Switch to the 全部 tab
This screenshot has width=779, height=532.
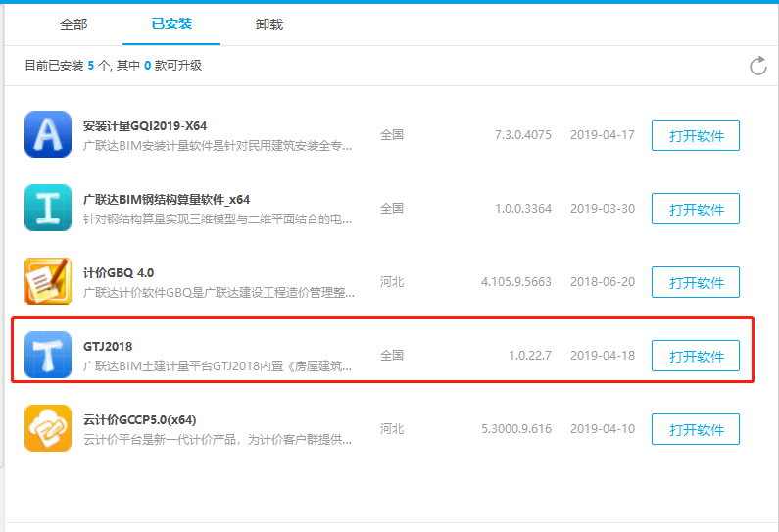coord(73,24)
